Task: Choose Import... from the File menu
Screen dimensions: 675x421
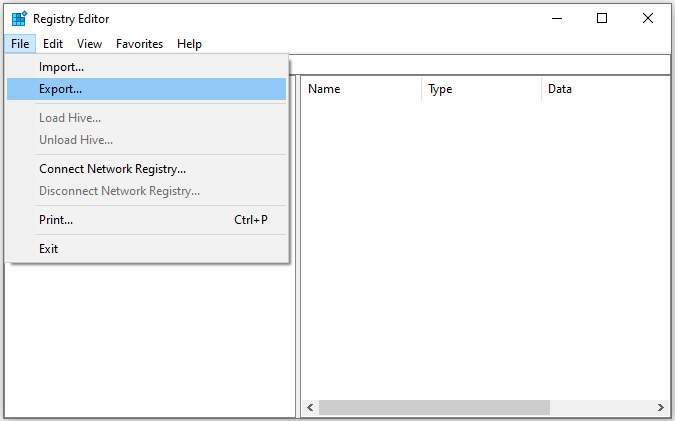Action: [x=146, y=67]
